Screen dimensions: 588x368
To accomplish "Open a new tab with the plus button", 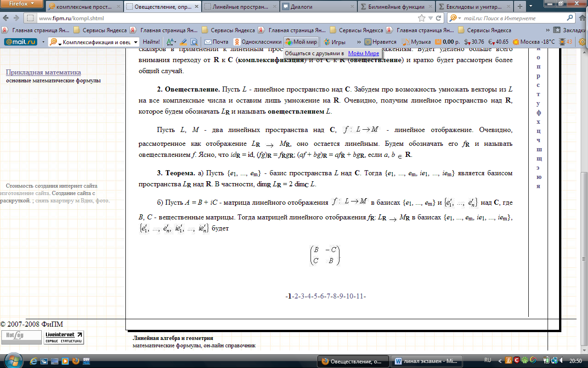I will pos(520,6).
